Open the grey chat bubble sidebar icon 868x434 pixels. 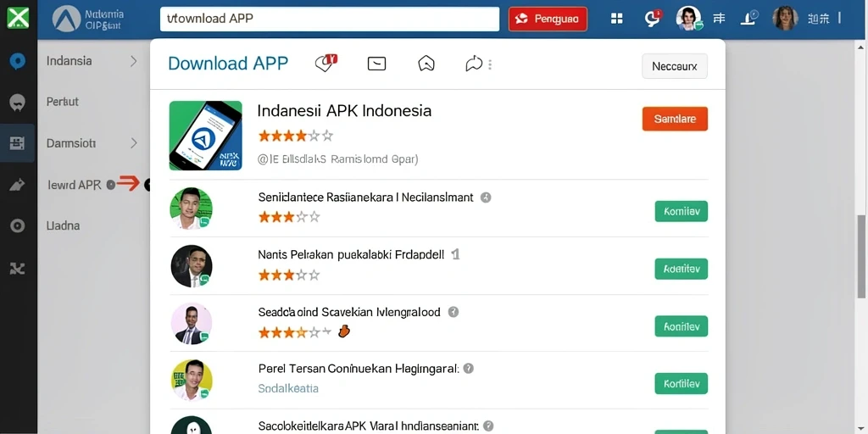click(18, 103)
